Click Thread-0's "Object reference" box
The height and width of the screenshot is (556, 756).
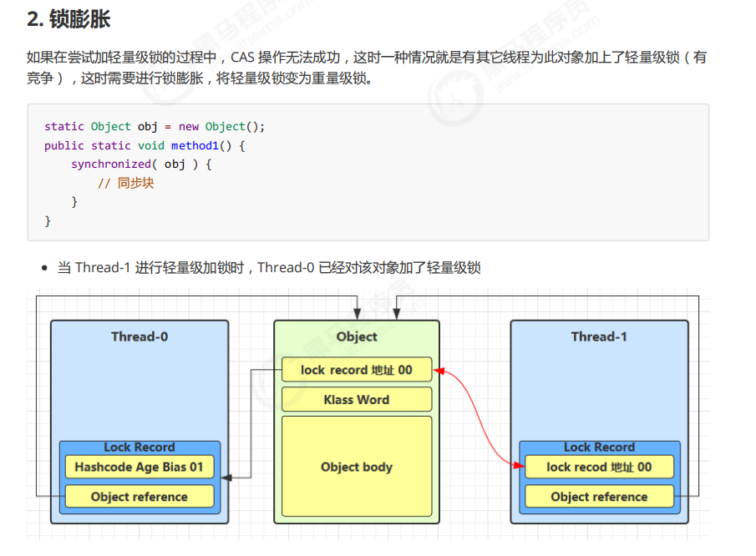(140, 497)
